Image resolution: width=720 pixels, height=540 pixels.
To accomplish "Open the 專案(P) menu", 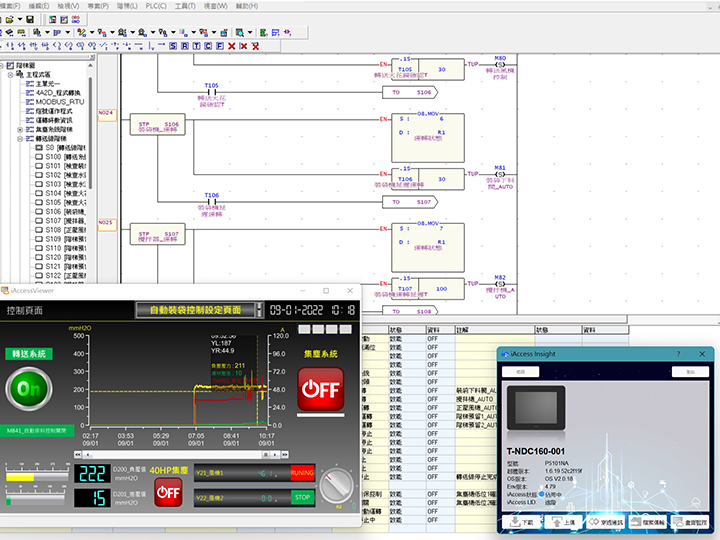I will tap(98, 6).
